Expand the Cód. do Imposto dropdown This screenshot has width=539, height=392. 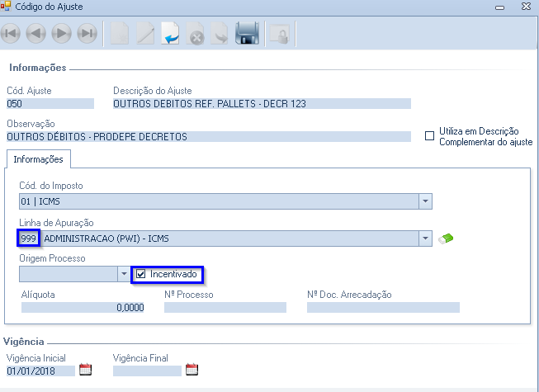point(425,201)
